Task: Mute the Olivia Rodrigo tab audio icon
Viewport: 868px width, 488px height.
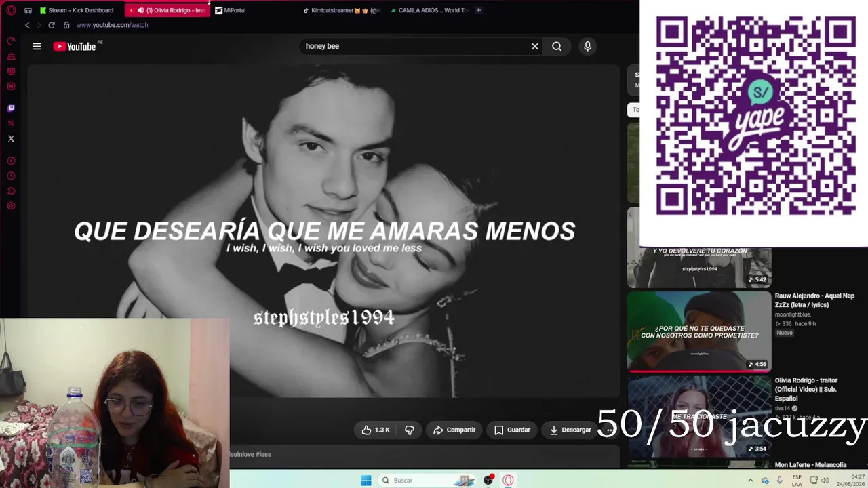Action: tap(140, 10)
